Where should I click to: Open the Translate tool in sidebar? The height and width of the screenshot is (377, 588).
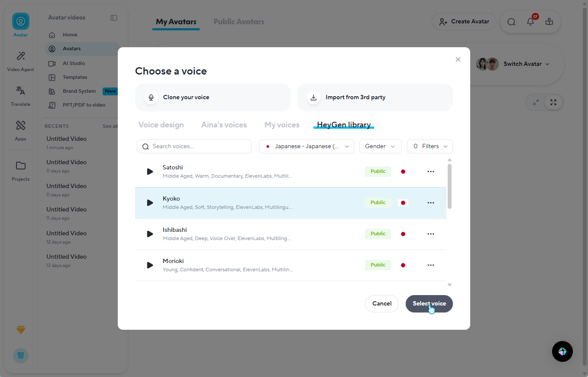[x=20, y=91]
